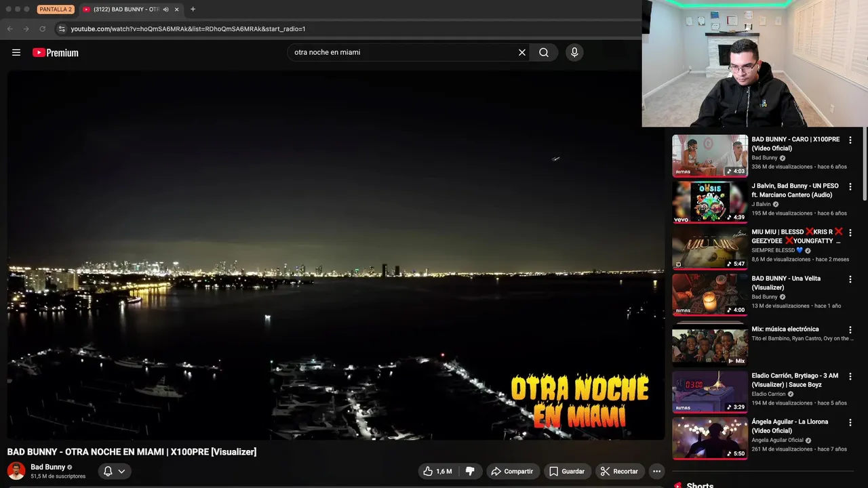Run search with magnifying glass button
This screenshot has width=868, height=488.
point(544,52)
